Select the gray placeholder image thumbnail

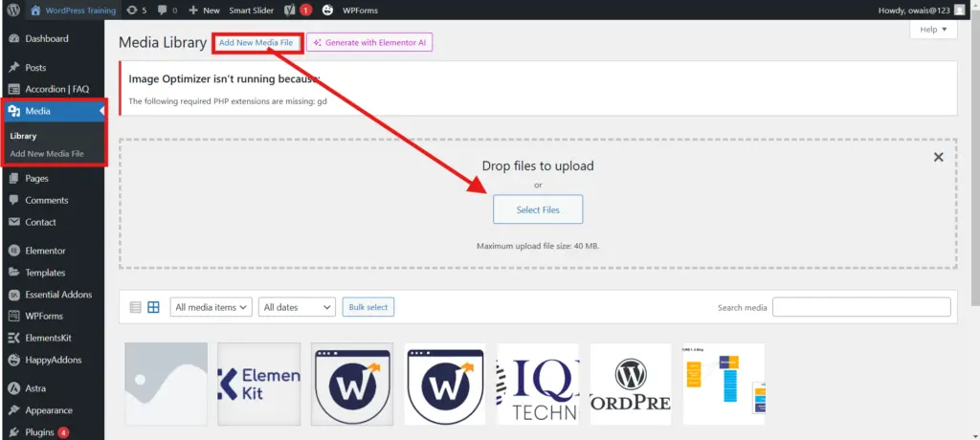[167, 384]
